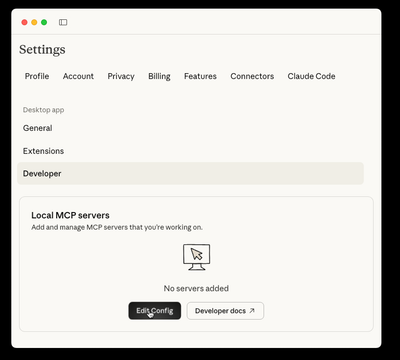
Task: Select the Developer section
Action: pos(190,174)
